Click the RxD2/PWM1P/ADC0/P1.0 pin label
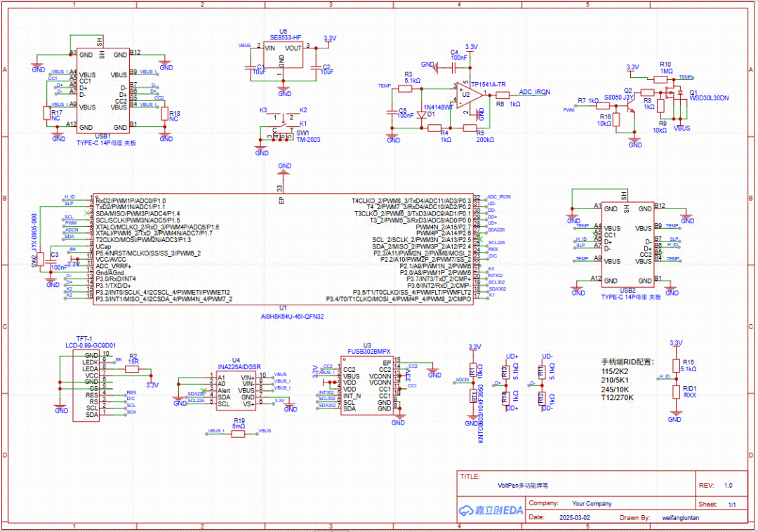Viewport: 758px width, 532px height. [x=131, y=201]
